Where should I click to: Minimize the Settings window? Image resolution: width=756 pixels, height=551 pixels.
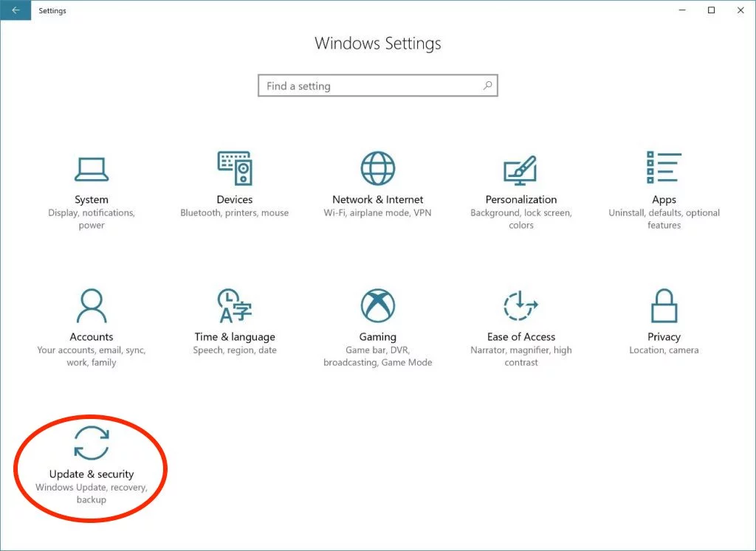pos(682,10)
